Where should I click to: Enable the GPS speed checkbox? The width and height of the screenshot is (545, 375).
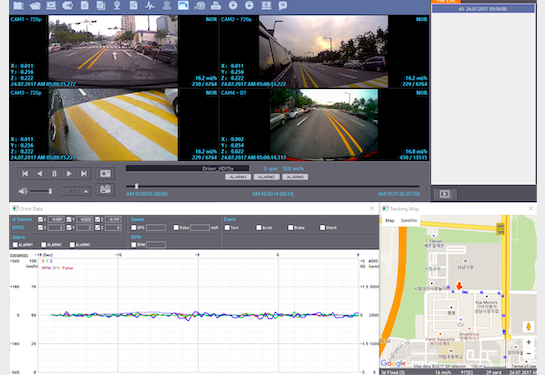coord(134,227)
